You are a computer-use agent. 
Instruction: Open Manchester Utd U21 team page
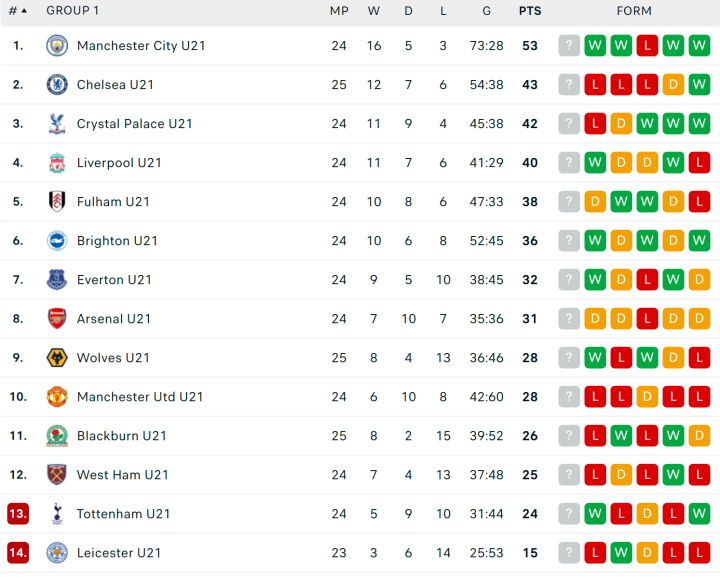coord(140,397)
